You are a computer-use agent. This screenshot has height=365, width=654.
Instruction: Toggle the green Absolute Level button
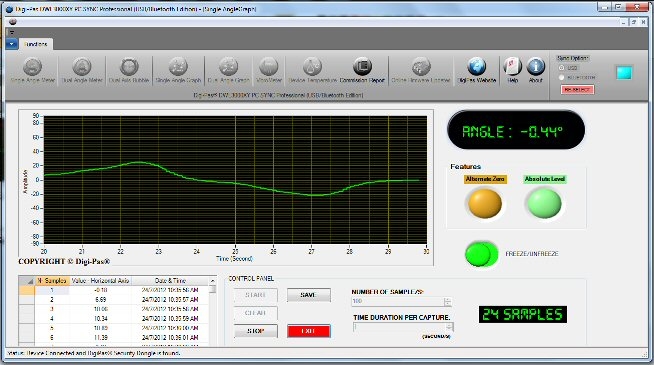pos(544,203)
